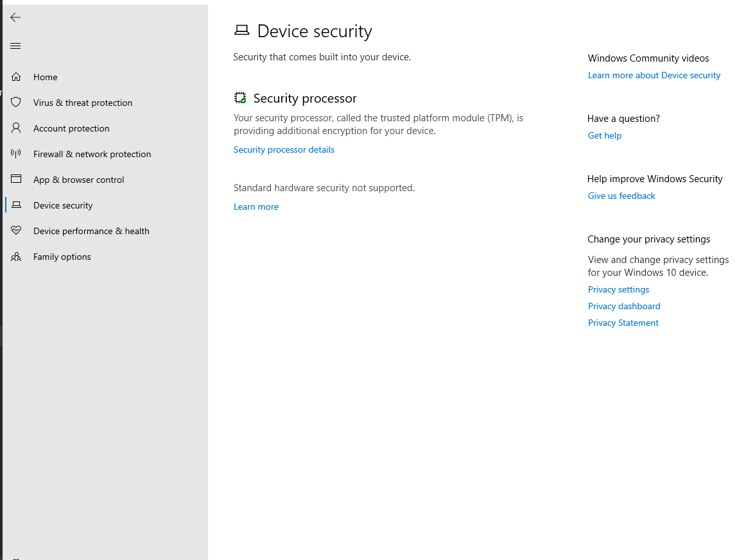Toggle the hamburger navigation menu
This screenshot has width=755, height=560.
(15, 46)
